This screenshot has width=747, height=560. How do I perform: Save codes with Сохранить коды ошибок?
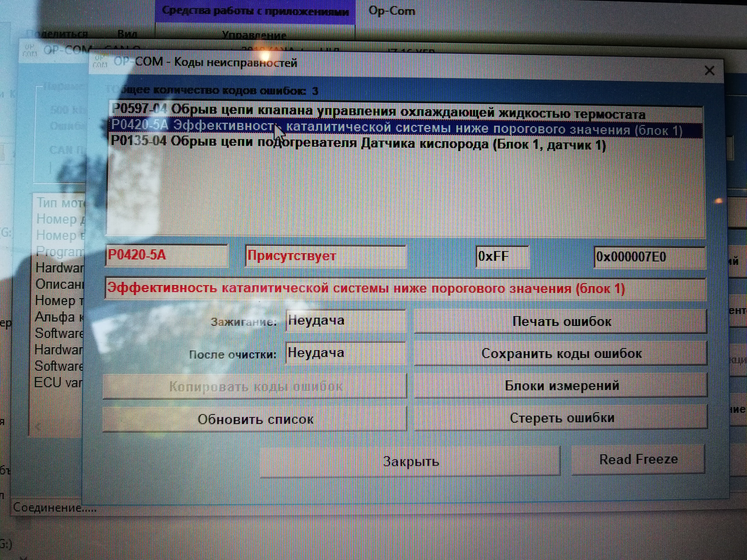point(561,353)
